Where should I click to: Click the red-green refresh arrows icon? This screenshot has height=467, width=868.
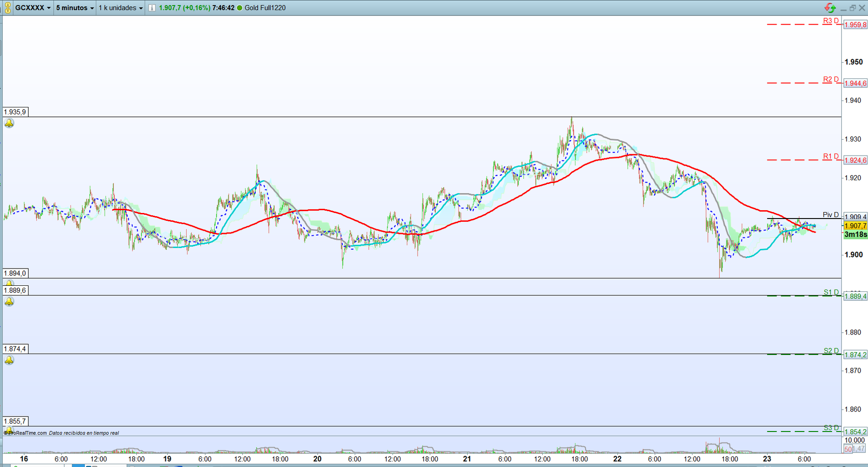[x=830, y=8]
